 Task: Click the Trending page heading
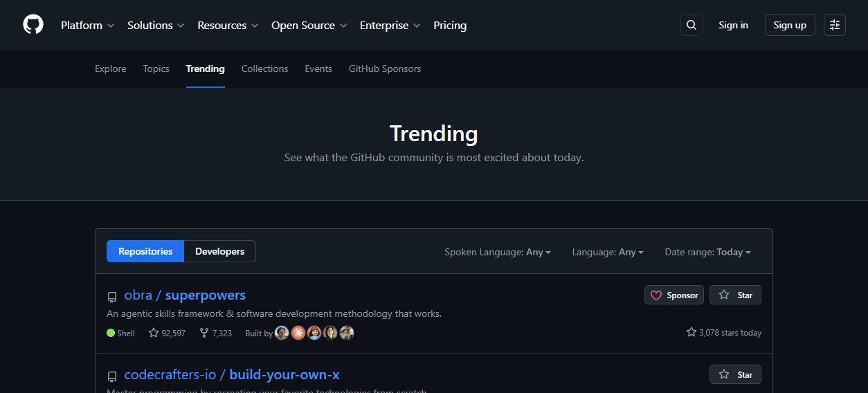[x=434, y=133]
